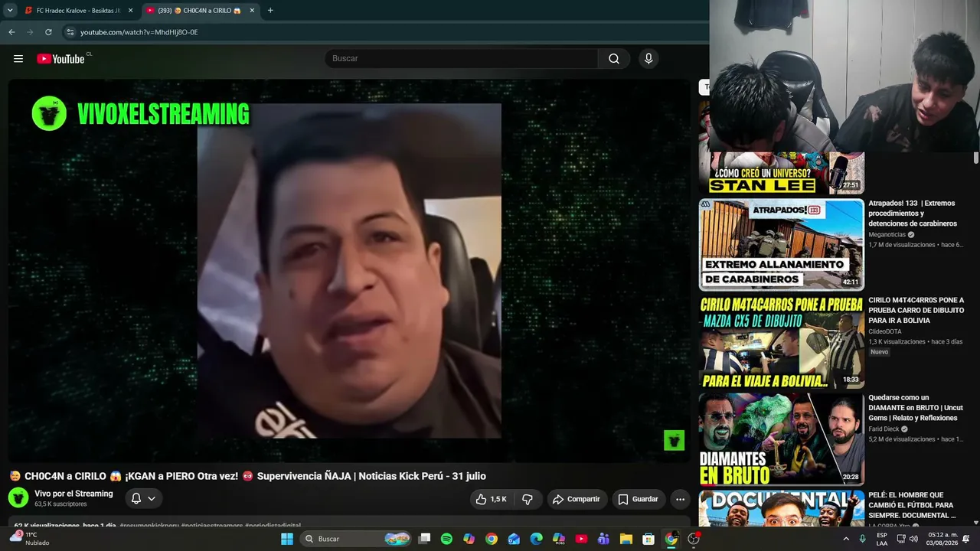This screenshot has height=551, width=980.
Task: Show hidden system tray icons chevron
Action: pyautogui.click(x=845, y=539)
